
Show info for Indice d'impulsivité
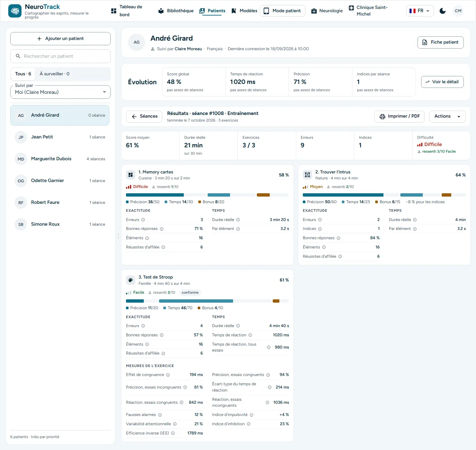point(252,415)
